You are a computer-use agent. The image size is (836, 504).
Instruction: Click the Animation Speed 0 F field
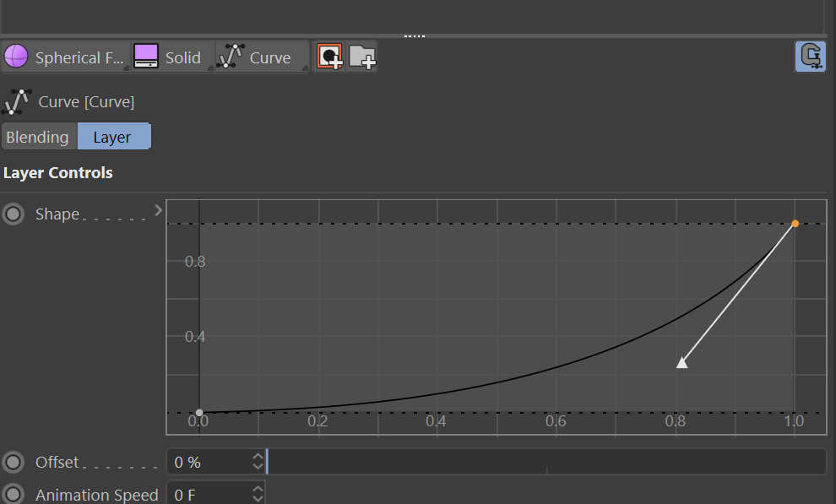[209, 493]
